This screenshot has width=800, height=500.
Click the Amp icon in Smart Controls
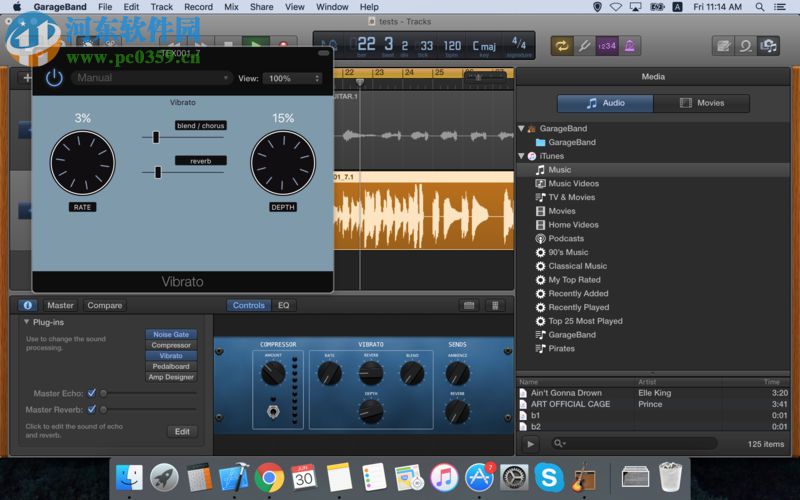469,305
